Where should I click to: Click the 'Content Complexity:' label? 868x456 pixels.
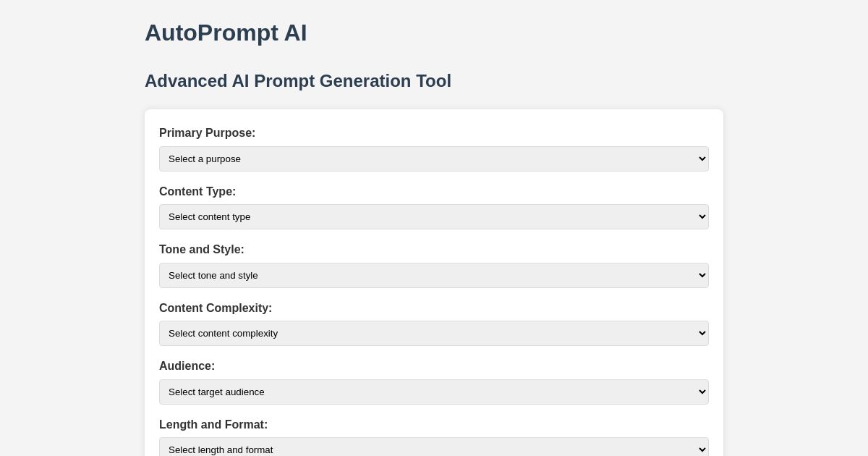216,308
